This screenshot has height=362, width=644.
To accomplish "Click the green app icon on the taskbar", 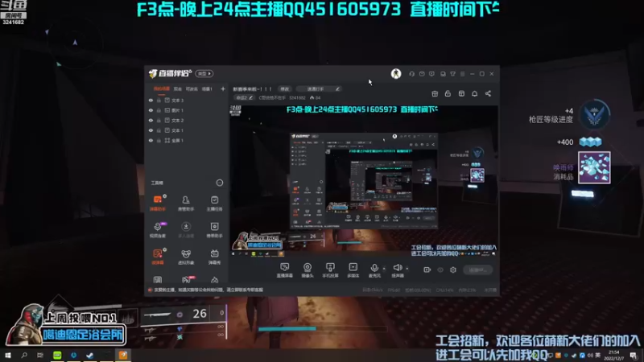I will click(x=57, y=355).
